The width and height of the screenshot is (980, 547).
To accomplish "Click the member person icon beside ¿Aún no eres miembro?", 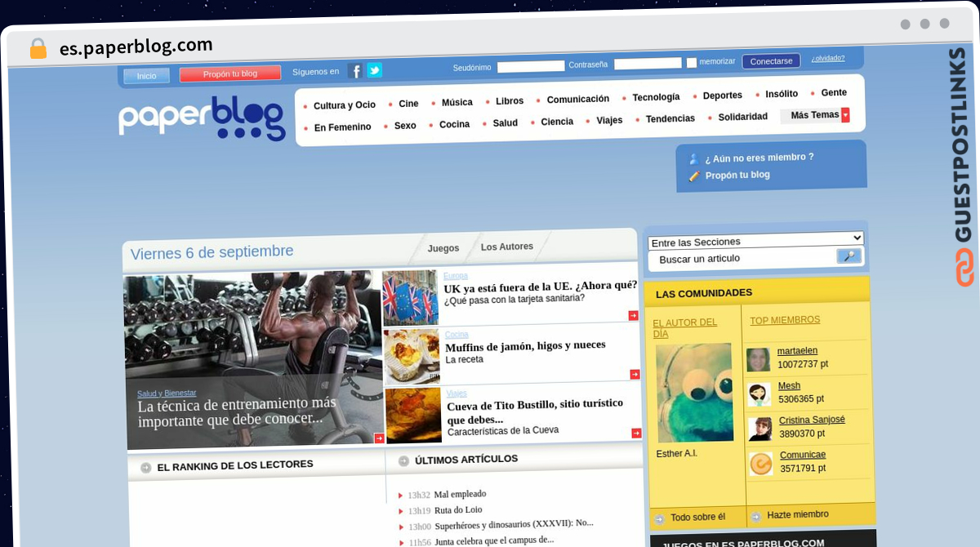I will pyautogui.click(x=694, y=159).
